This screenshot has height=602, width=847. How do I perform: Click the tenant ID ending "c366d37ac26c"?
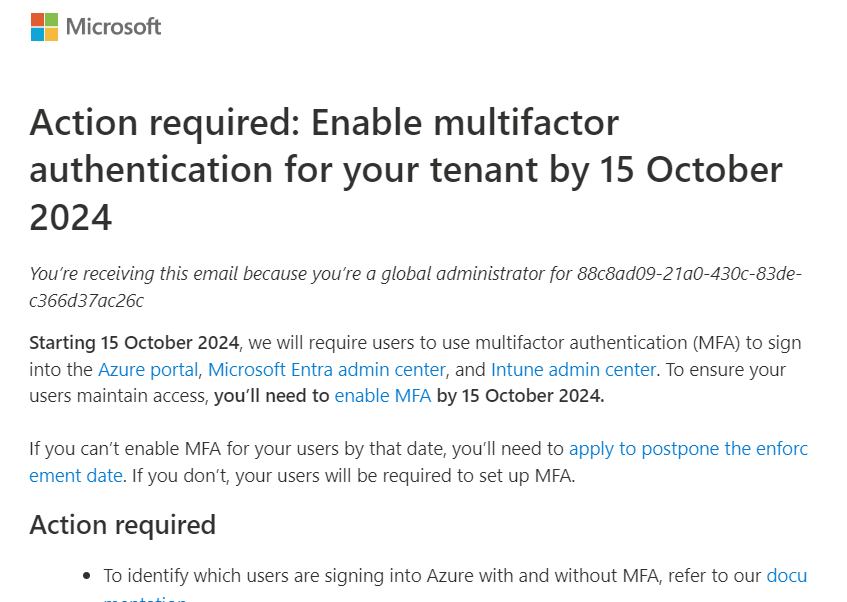click(x=86, y=300)
